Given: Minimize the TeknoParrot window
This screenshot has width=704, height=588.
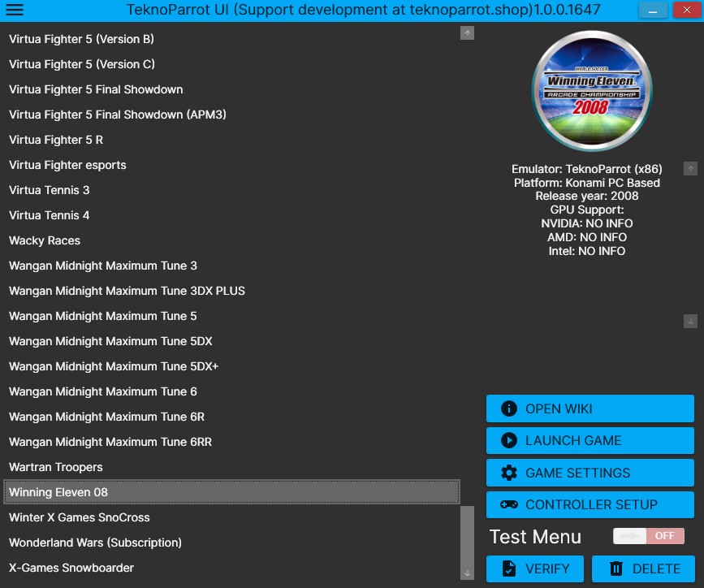Looking at the screenshot, I should pyautogui.click(x=653, y=10).
